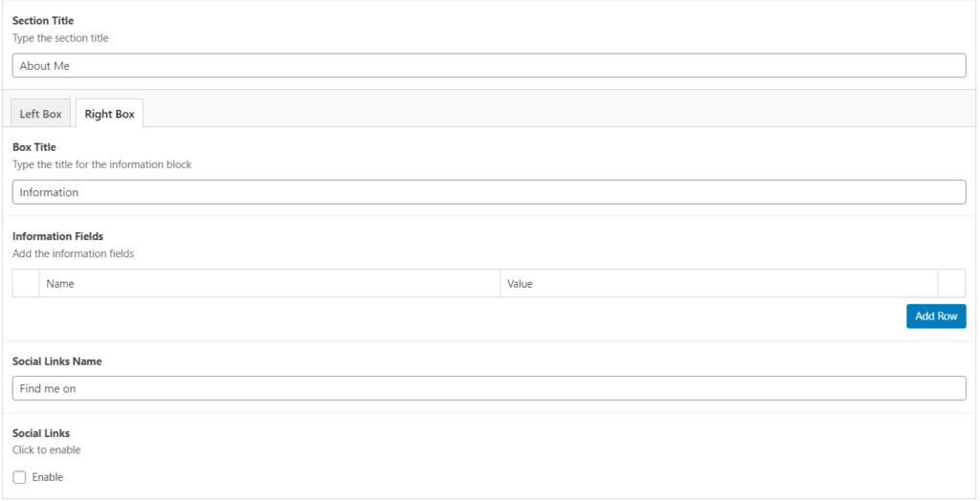Click the empty header cell before Name

(26, 284)
